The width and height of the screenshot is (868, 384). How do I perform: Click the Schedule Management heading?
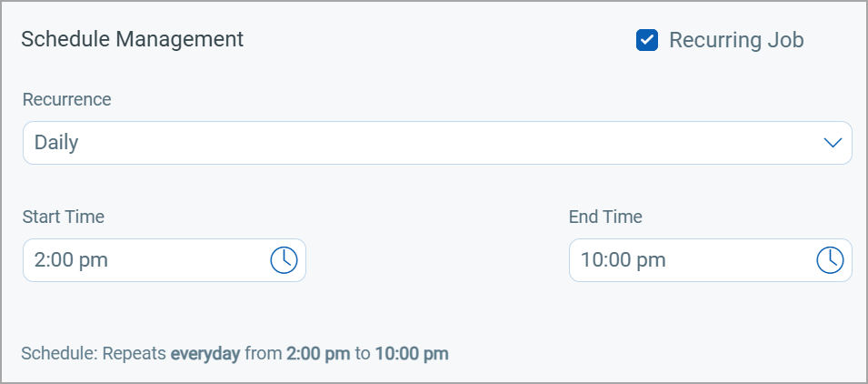pyautogui.click(x=133, y=39)
